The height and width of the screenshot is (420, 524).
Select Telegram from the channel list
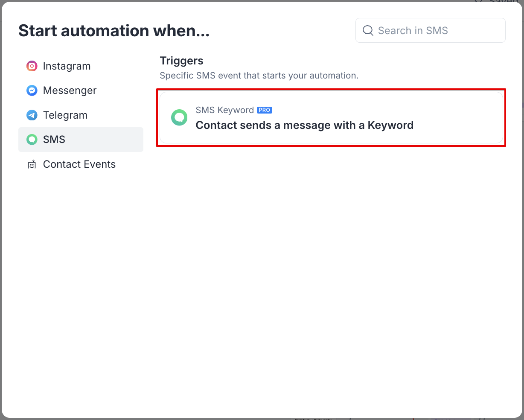[65, 115]
